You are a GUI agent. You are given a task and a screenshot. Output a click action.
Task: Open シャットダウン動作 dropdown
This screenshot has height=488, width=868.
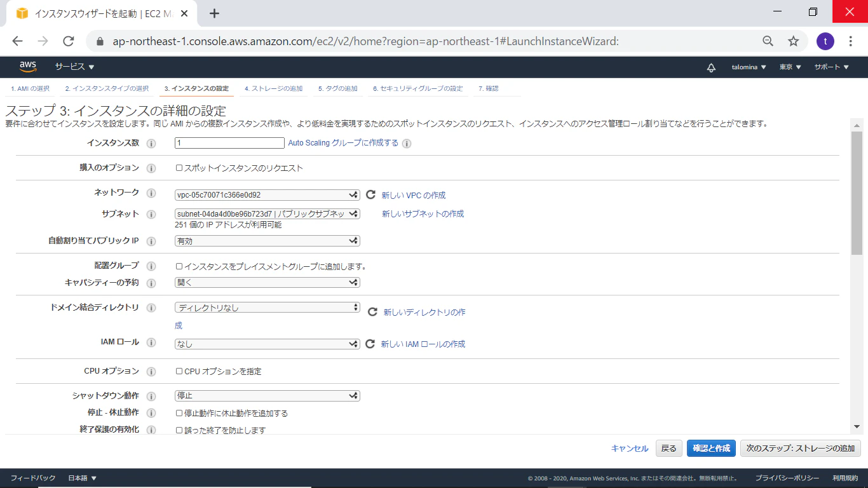click(x=268, y=396)
